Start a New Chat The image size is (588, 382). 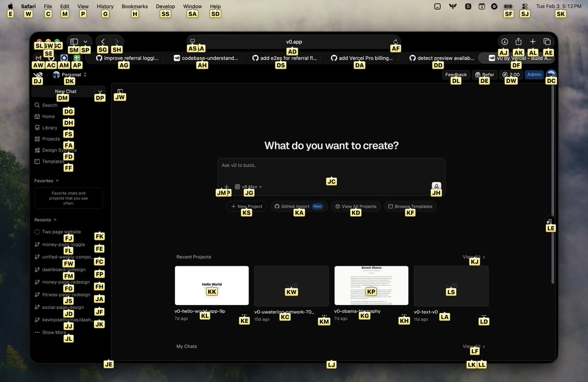coord(63,91)
